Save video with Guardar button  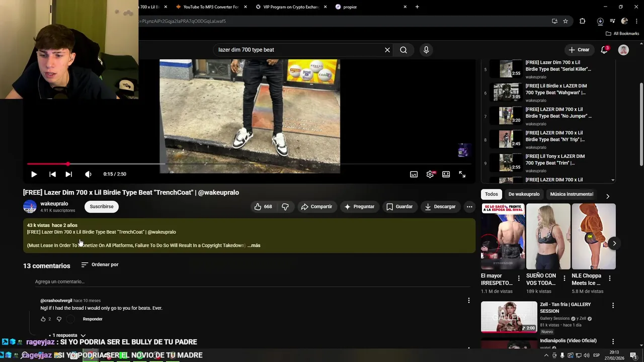click(x=399, y=207)
